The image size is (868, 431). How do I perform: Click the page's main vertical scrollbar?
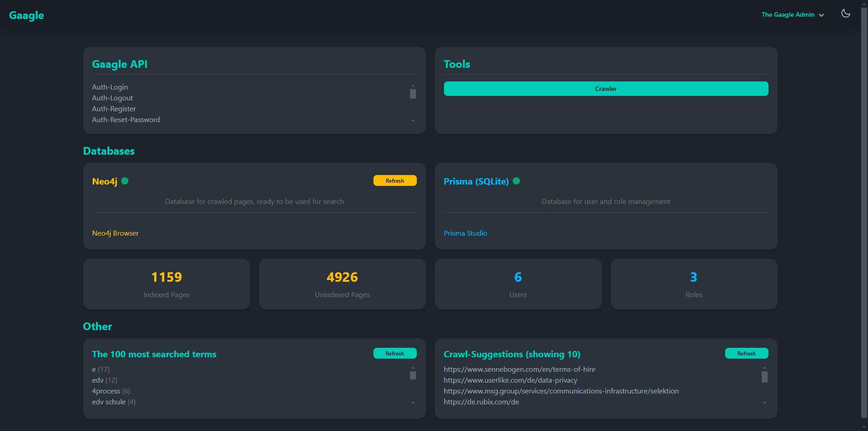864,213
